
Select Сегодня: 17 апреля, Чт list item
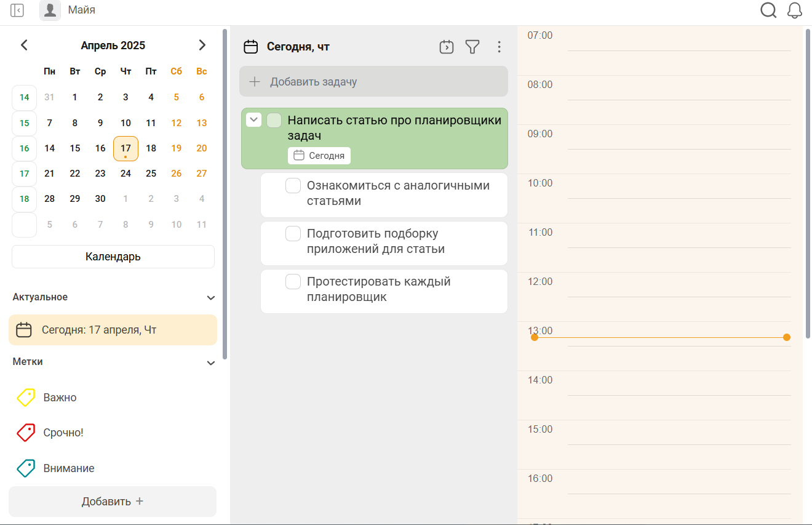[113, 330]
